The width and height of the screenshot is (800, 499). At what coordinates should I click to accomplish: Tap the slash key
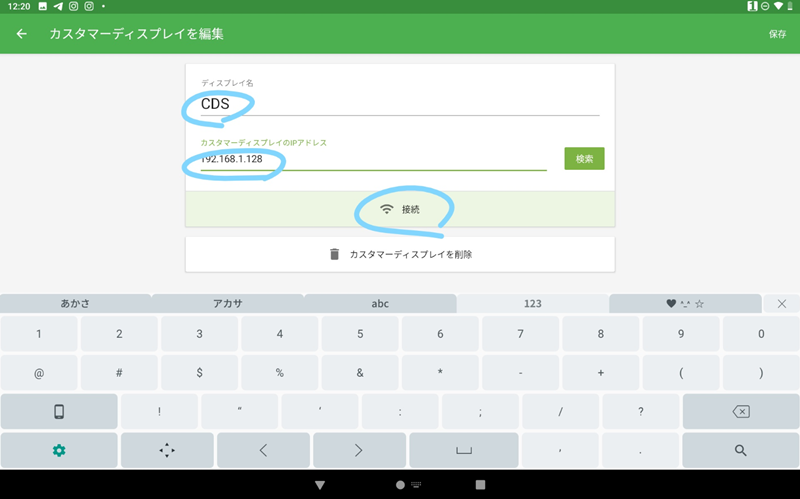pos(560,411)
